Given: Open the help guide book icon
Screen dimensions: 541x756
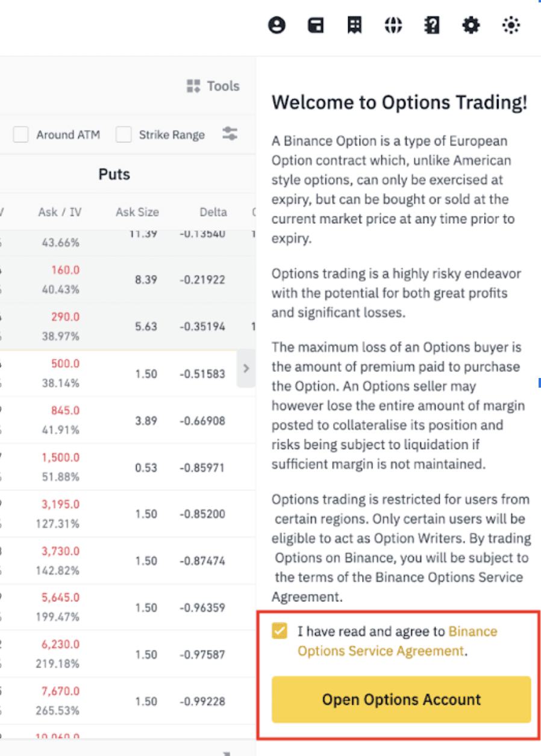Looking at the screenshot, I should [432, 25].
